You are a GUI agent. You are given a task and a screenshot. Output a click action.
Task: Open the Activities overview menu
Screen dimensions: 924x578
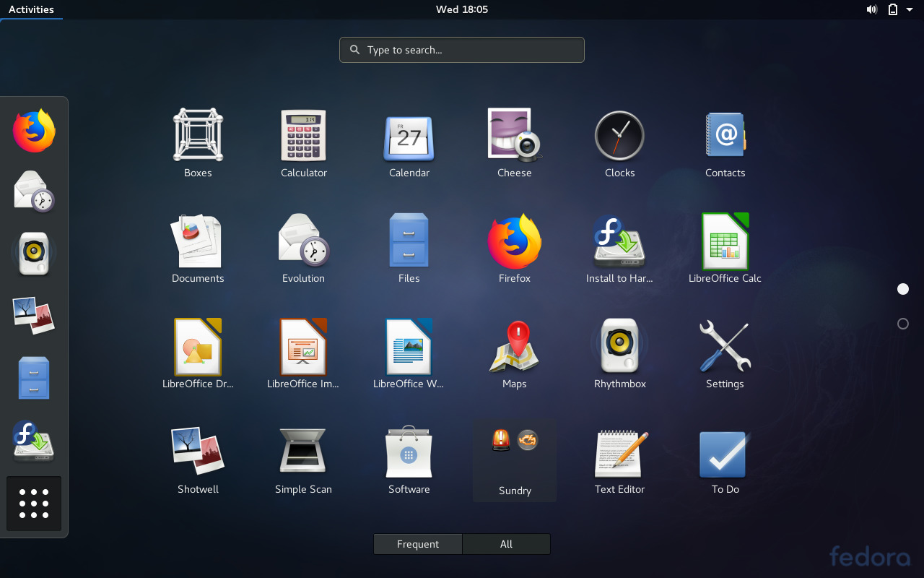[30, 9]
